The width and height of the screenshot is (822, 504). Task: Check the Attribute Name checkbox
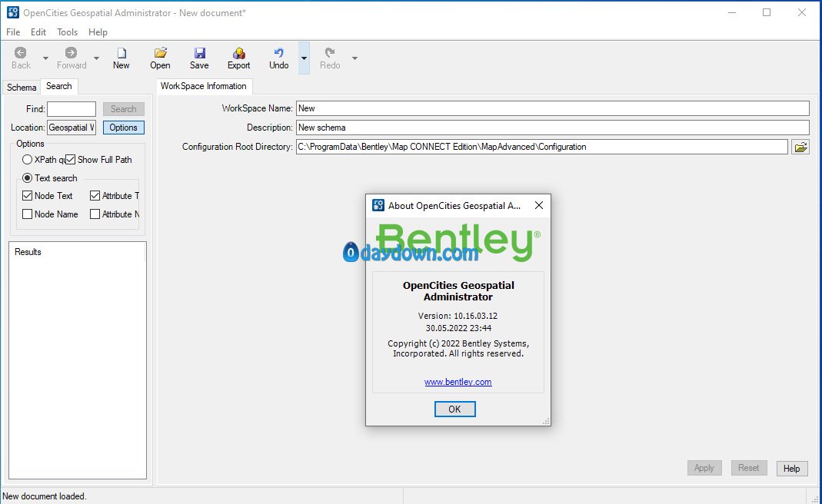[x=95, y=214]
